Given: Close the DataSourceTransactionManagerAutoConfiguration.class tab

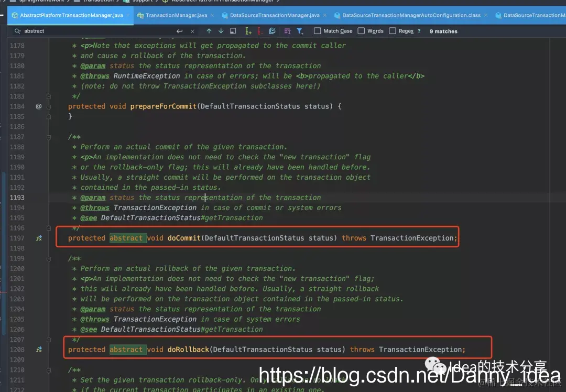Looking at the screenshot, I should coord(486,15).
